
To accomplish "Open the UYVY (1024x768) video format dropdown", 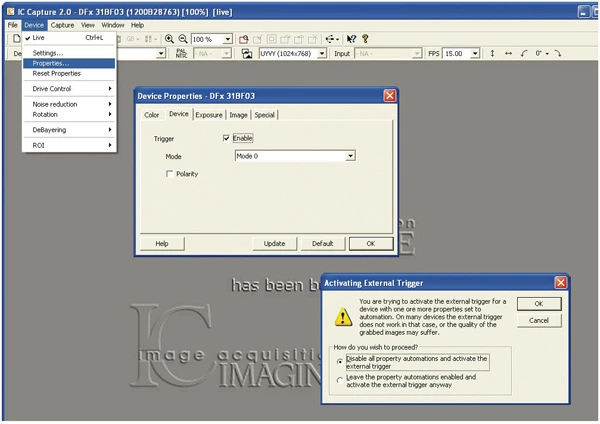I will pyautogui.click(x=320, y=53).
